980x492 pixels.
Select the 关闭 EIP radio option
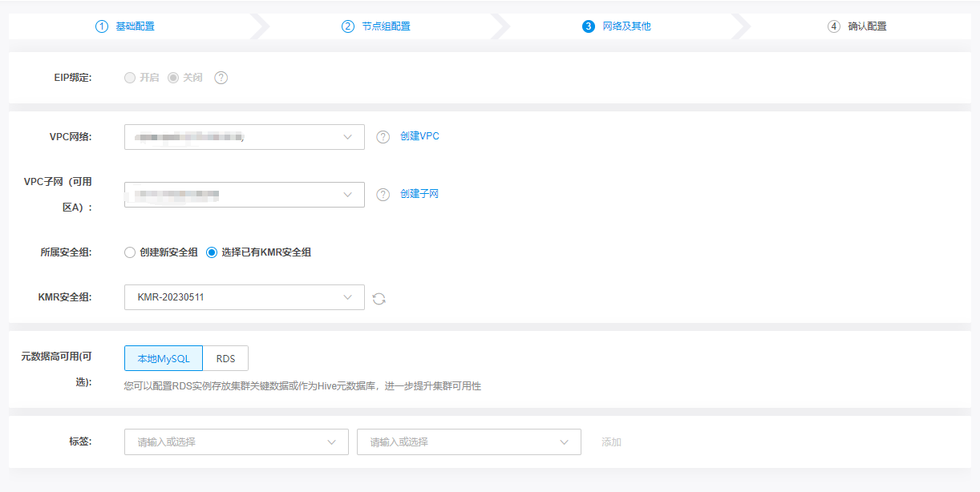click(x=172, y=78)
